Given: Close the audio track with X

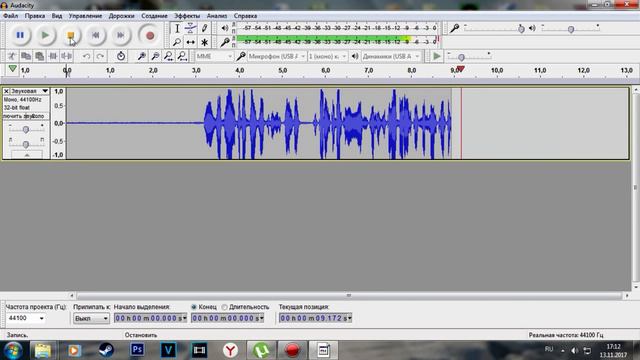Looking at the screenshot, I should pos(6,91).
